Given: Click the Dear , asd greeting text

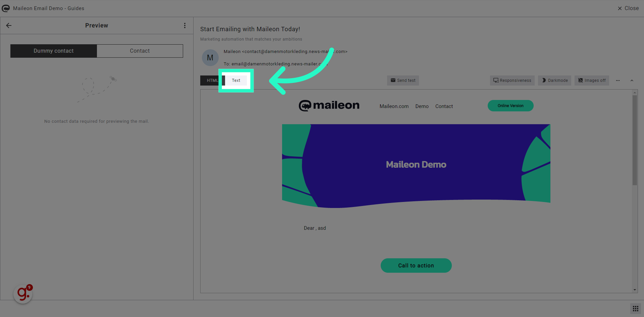Looking at the screenshot, I should coord(315,228).
